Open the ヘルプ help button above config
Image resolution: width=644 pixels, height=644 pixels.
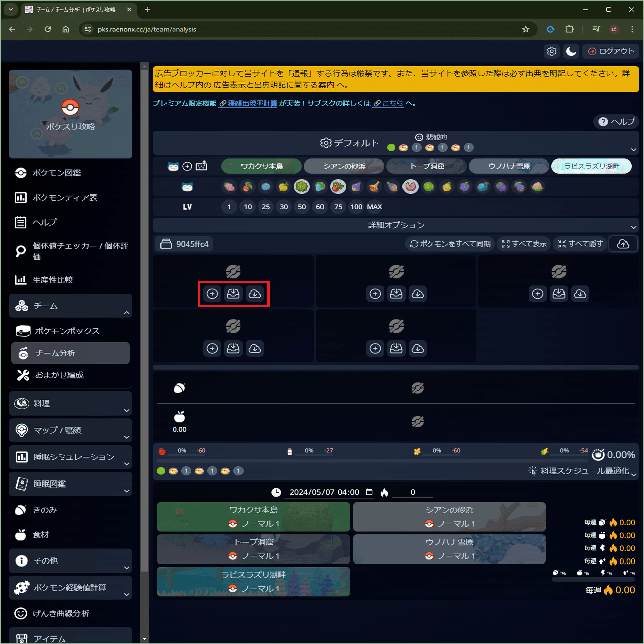coord(617,121)
